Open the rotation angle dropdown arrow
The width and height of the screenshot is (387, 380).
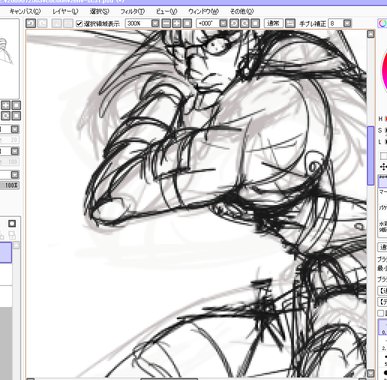223,23
